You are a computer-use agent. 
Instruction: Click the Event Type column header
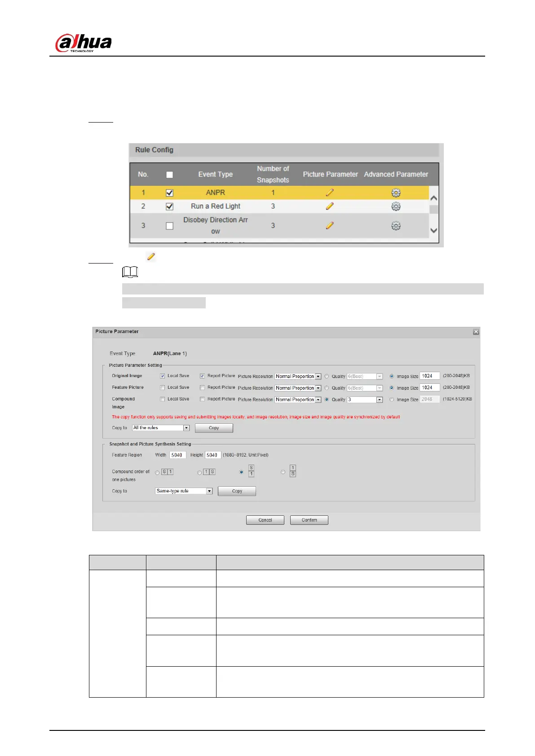click(x=216, y=175)
